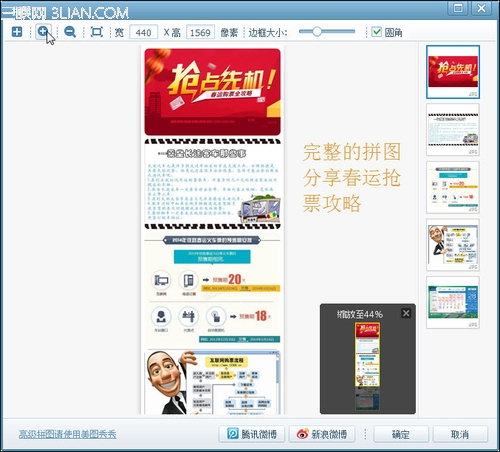Select the cartoon man thumbnail in sidebar
Screen dimensions: 500x452
[453, 245]
